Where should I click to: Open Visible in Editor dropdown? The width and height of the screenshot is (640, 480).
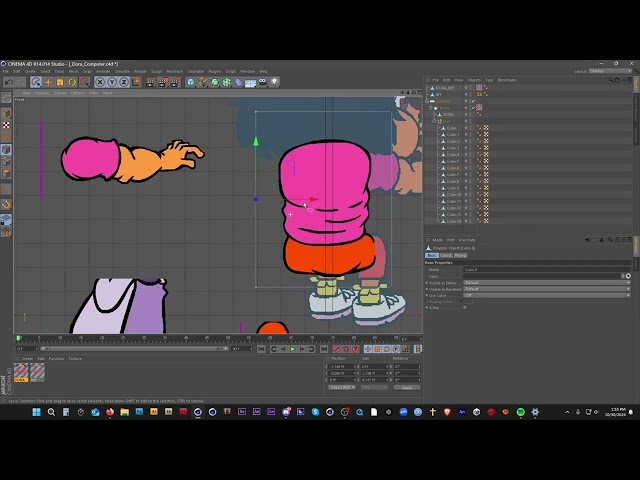pyautogui.click(x=547, y=282)
